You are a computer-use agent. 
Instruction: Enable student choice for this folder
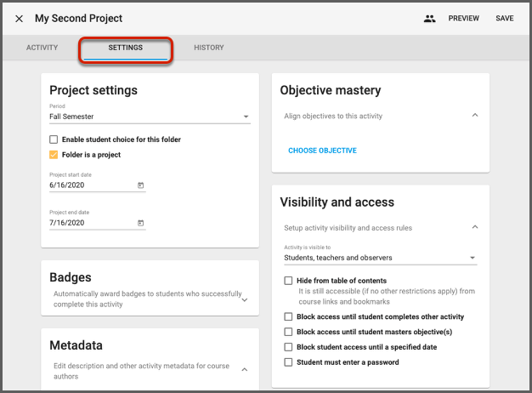54,140
